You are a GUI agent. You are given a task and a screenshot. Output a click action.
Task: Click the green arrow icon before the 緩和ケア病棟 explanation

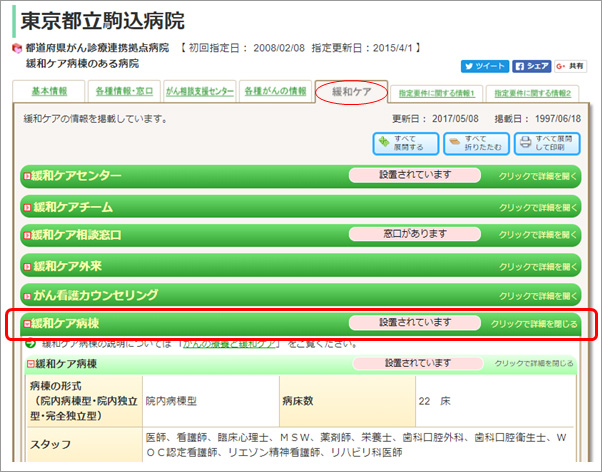[x=30, y=343]
